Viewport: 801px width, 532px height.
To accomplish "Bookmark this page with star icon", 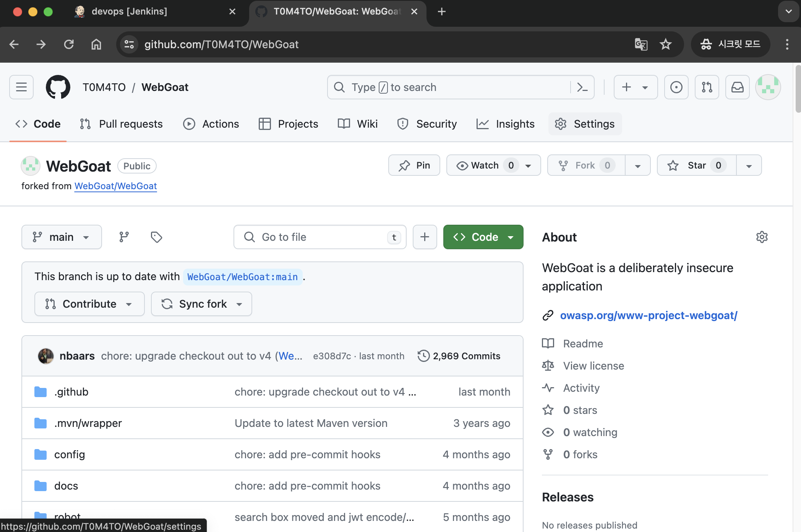I will click(x=665, y=44).
